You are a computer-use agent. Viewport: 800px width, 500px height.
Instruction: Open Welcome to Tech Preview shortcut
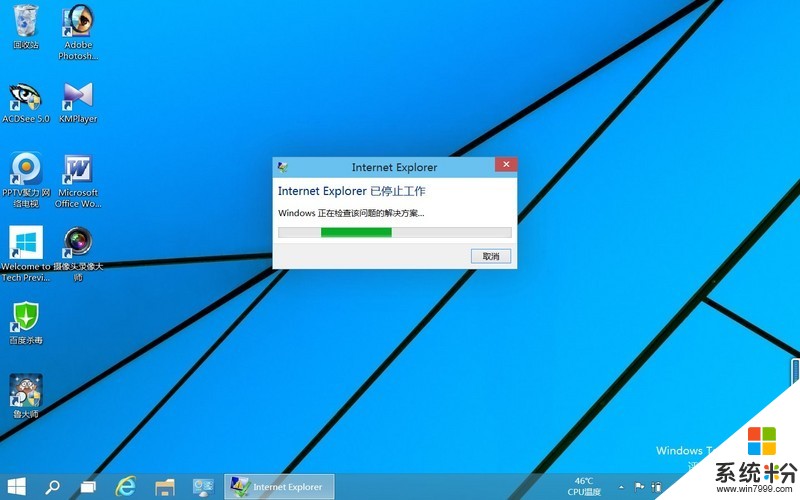coord(26,254)
